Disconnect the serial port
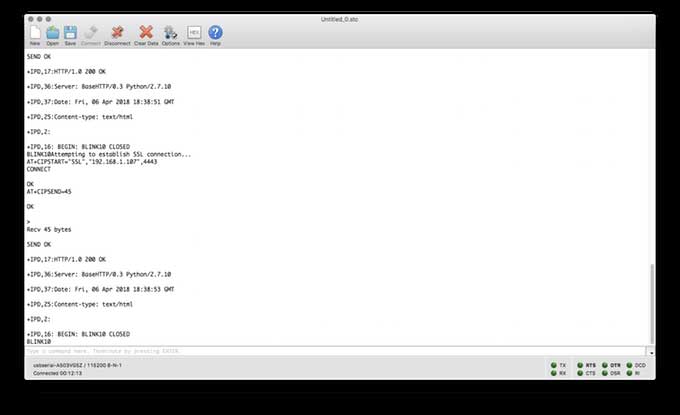 (117, 34)
